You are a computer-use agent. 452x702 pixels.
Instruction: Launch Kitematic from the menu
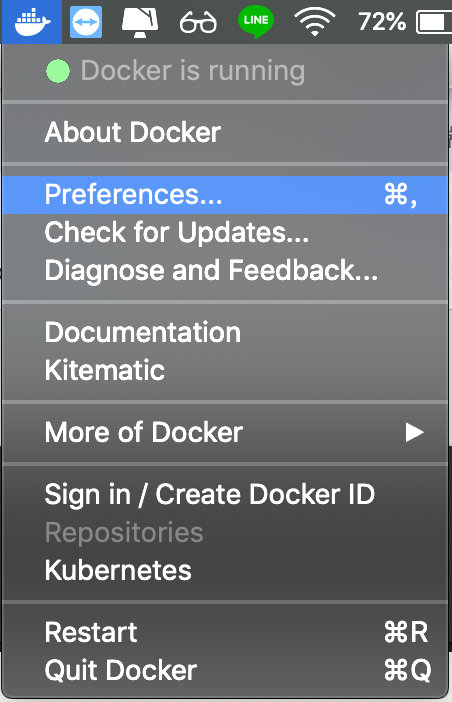225,370
